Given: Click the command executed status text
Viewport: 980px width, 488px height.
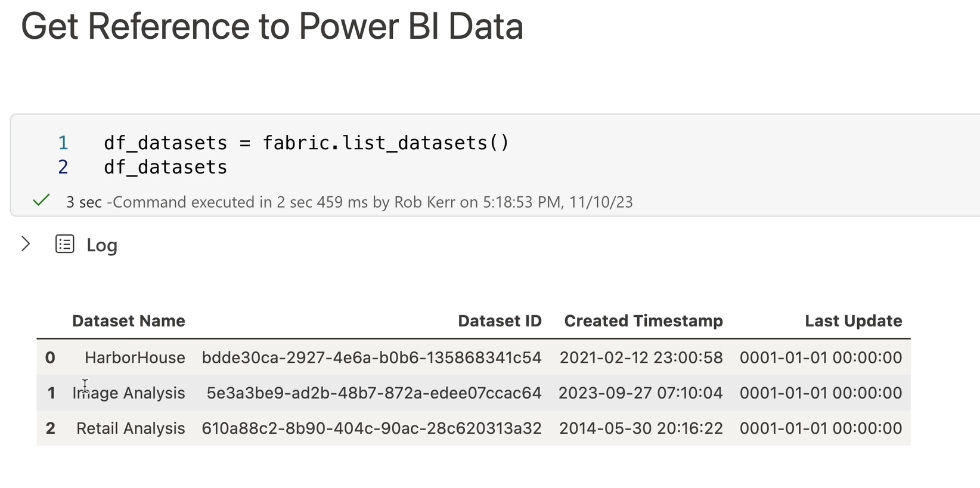Looking at the screenshot, I should (349, 202).
